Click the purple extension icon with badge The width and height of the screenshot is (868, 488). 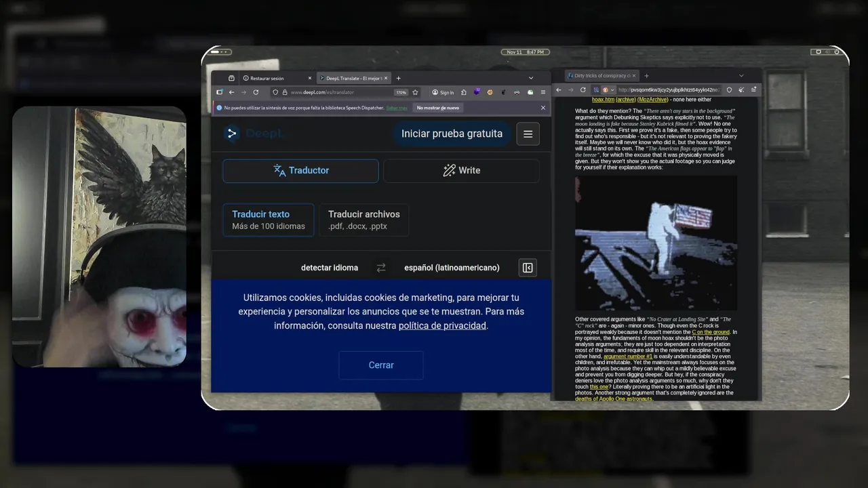click(477, 91)
